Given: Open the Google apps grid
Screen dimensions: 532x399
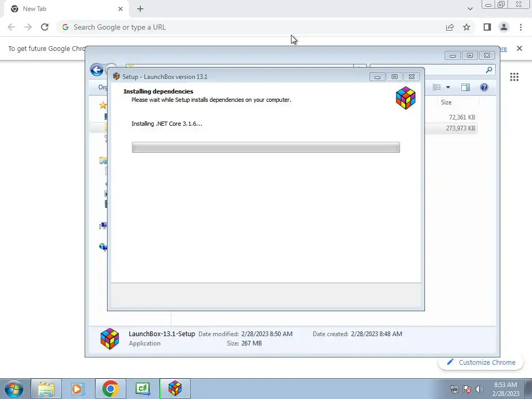Looking at the screenshot, I should point(514,77).
